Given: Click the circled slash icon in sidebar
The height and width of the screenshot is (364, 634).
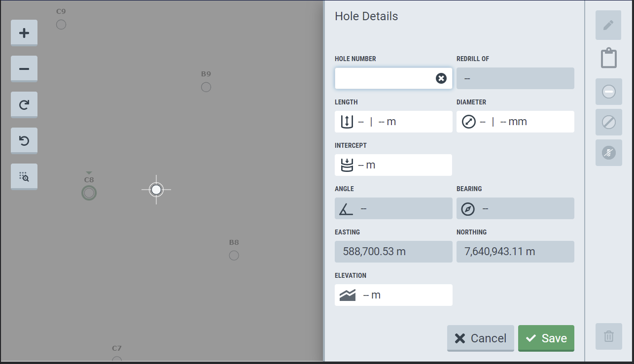Looking at the screenshot, I should click(x=609, y=122).
